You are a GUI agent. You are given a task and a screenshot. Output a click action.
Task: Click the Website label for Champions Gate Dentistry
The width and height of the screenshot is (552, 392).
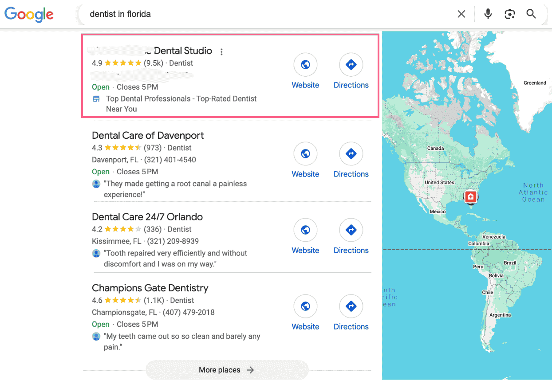tap(305, 327)
